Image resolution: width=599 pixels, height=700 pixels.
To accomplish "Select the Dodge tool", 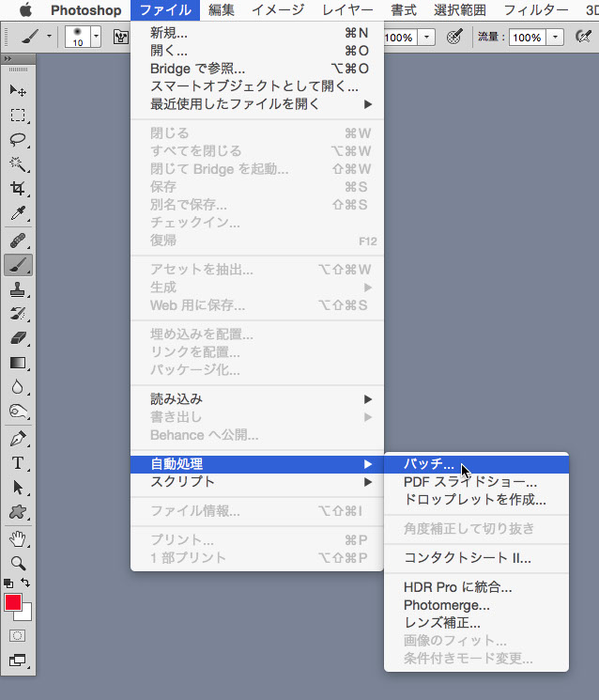I will coord(18,411).
